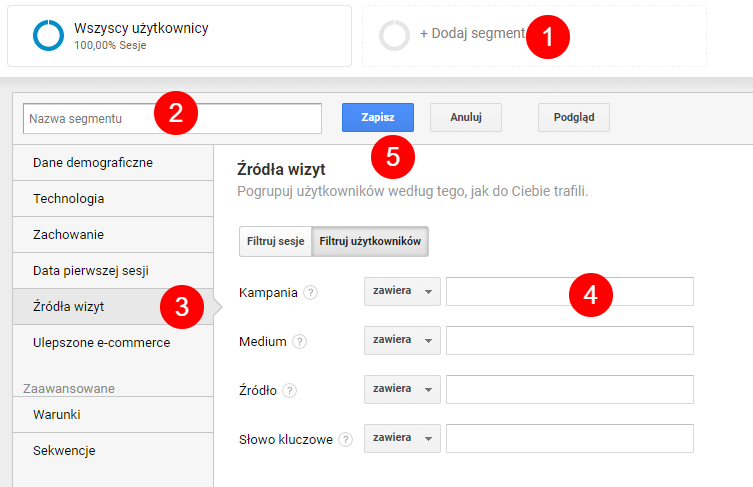Click the Słowo kluczowe help icon
Viewport: 753px width, 487px height.
[346, 439]
